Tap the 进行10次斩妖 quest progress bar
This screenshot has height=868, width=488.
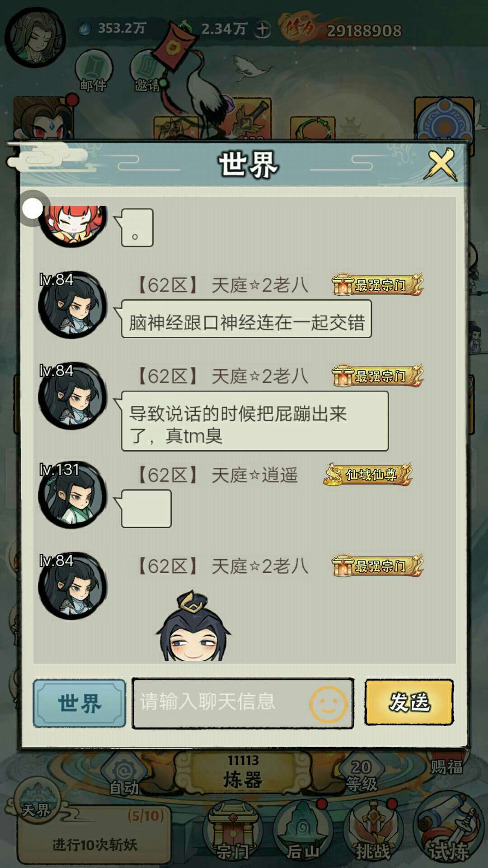pyautogui.click(x=94, y=835)
